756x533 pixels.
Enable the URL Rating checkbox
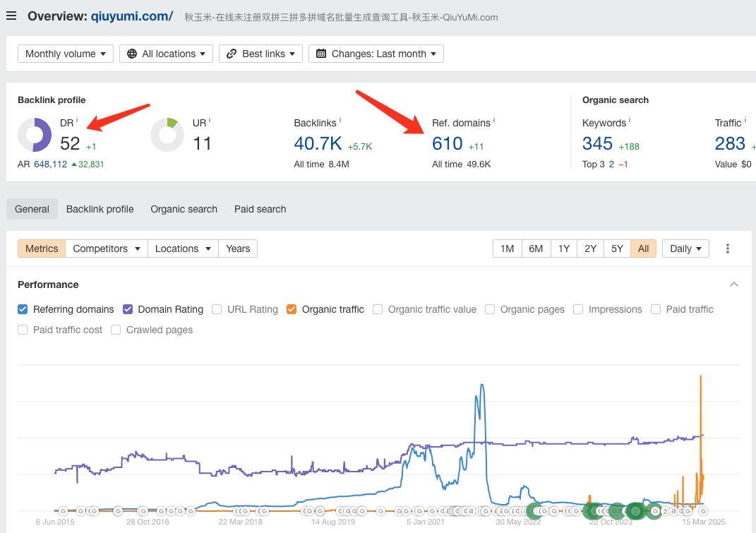[x=217, y=309]
